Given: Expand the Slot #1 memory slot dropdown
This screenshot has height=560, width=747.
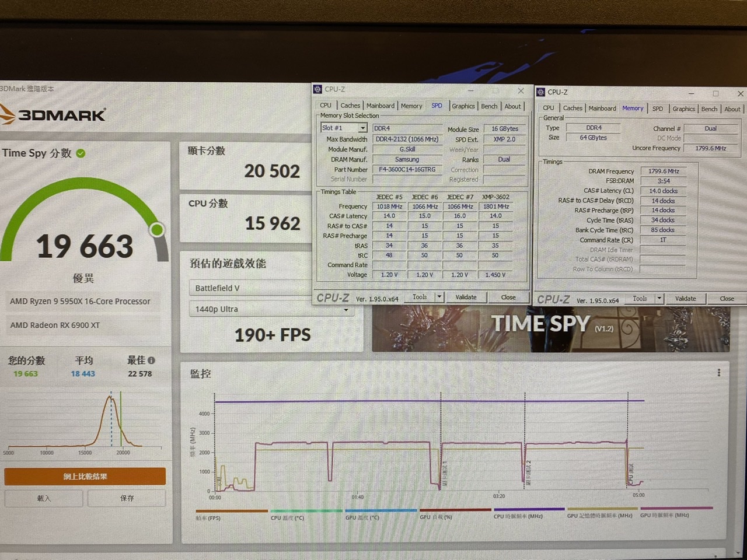Looking at the screenshot, I should pos(362,128).
